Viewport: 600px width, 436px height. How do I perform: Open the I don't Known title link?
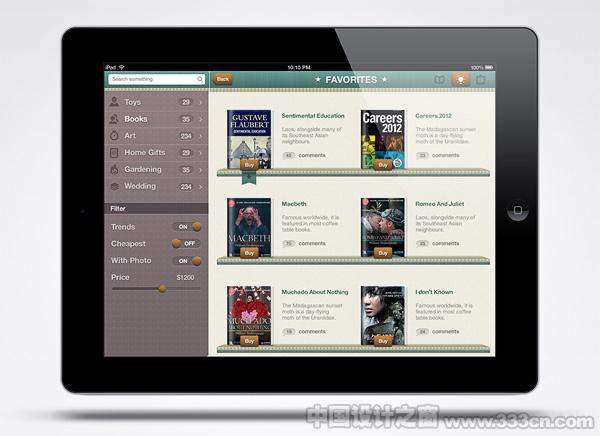(434, 292)
